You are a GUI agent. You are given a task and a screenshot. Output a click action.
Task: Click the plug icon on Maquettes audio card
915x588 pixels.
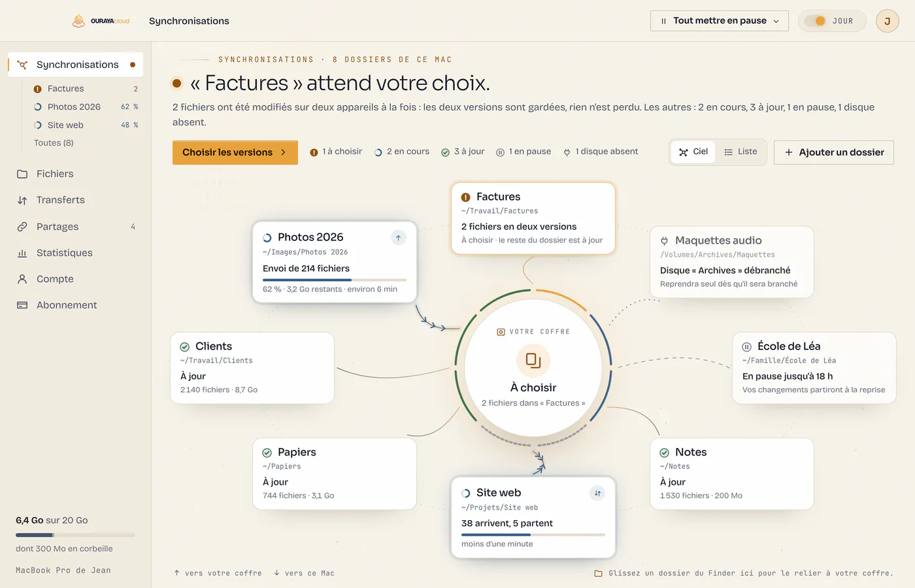[x=665, y=241]
